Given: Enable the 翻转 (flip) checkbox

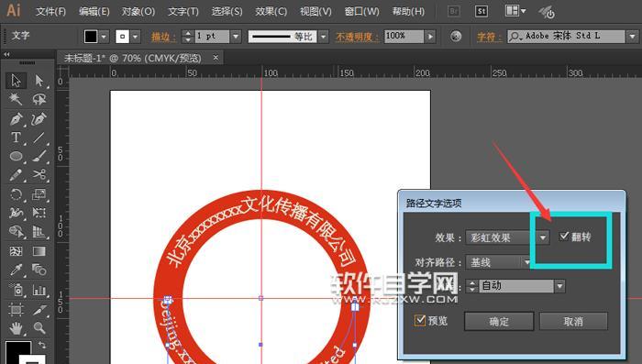Looking at the screenshot, I should pyautogui.click(x=564, y=237).
